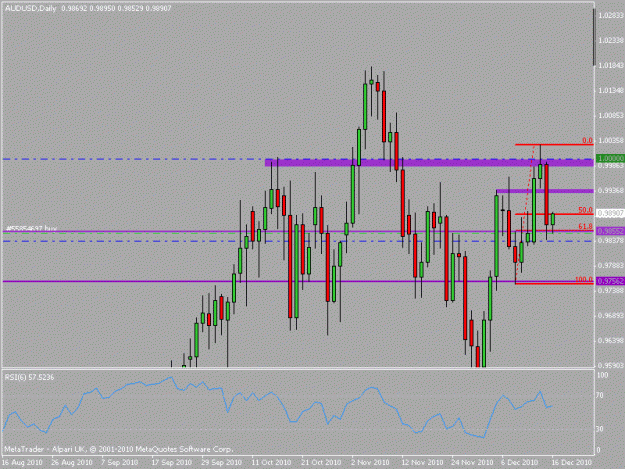Click the 0.95903 price scale label
625x469 pixels.
611,365
